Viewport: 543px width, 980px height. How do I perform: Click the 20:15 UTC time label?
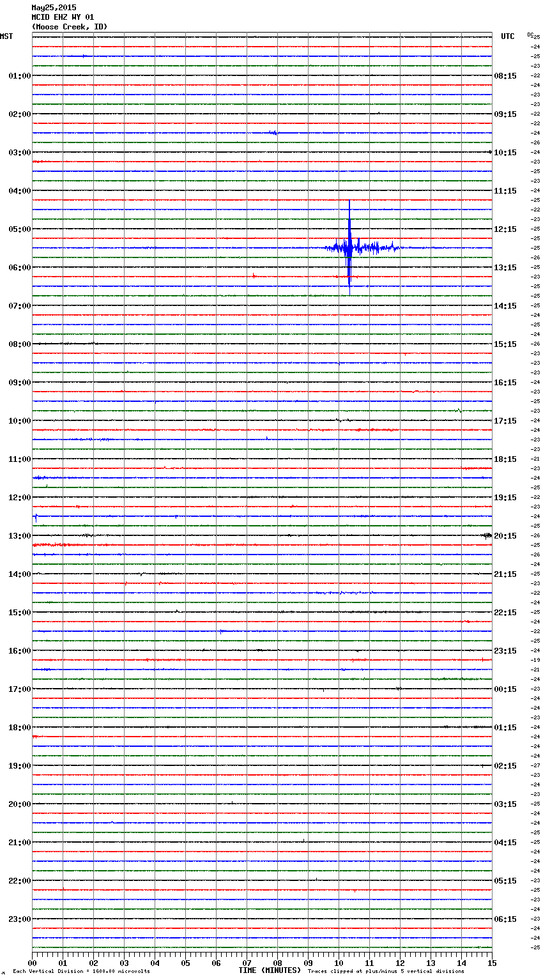pyautogui.click(x=505, y=536)
